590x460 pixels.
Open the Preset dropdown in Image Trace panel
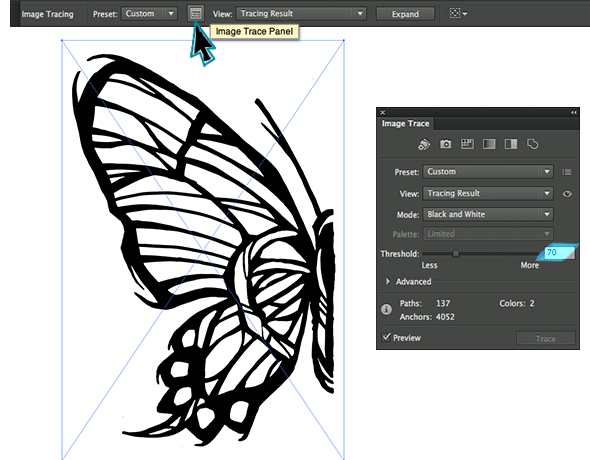pos(488,172)
